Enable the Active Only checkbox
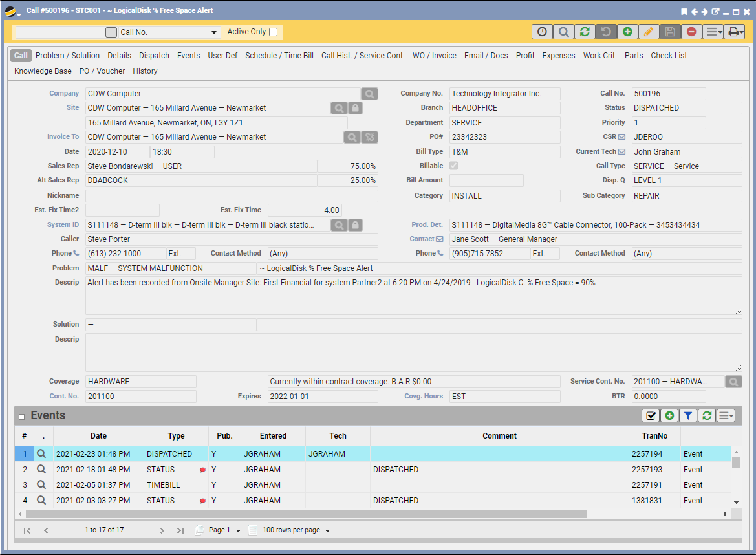The width and height of the screenshot is (756, 555). pyautogui.click(x=273, y=32)
